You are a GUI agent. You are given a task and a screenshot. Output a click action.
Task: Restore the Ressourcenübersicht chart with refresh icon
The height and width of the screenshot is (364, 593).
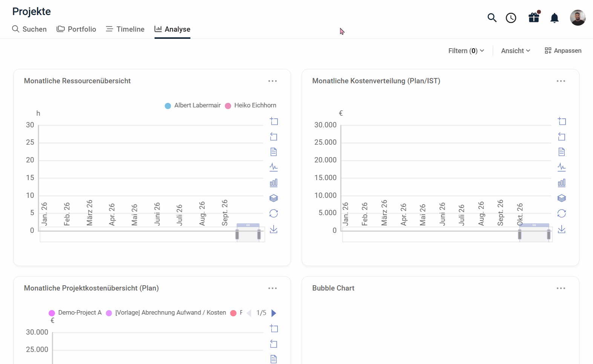274,214
